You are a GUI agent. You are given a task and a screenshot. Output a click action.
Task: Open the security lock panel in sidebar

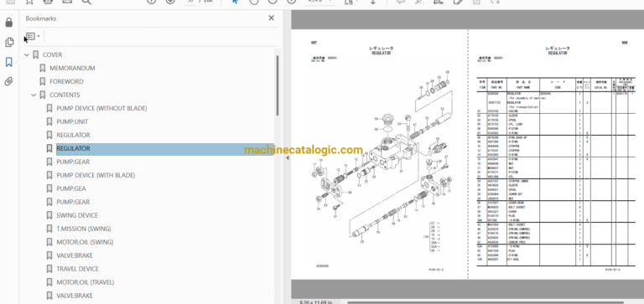(x=8, y=22)
